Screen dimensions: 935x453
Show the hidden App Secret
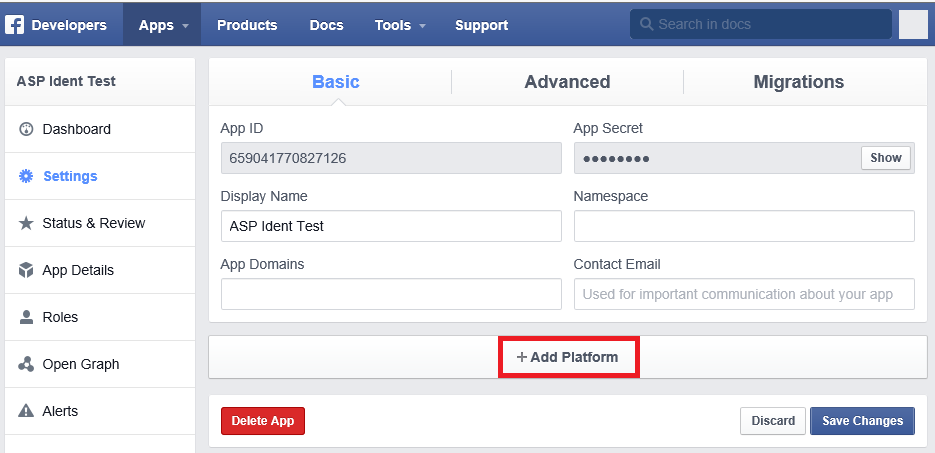click(x=886, y=158)
